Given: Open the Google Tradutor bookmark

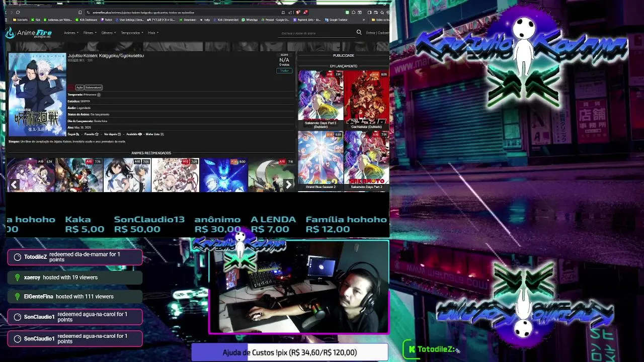Looking at the screenshot, I should click(x=337, y=20).
